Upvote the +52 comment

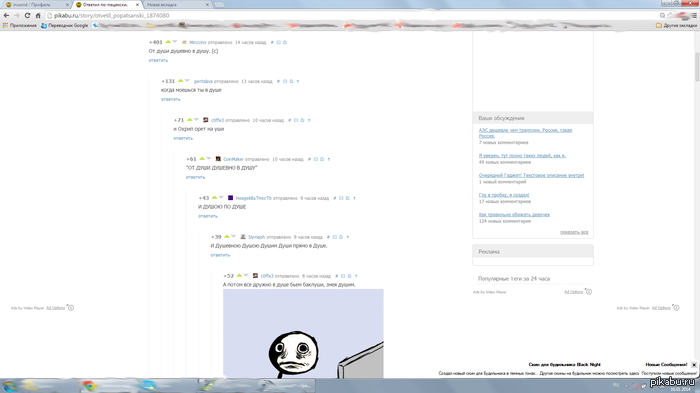click(x=240, y=276)
